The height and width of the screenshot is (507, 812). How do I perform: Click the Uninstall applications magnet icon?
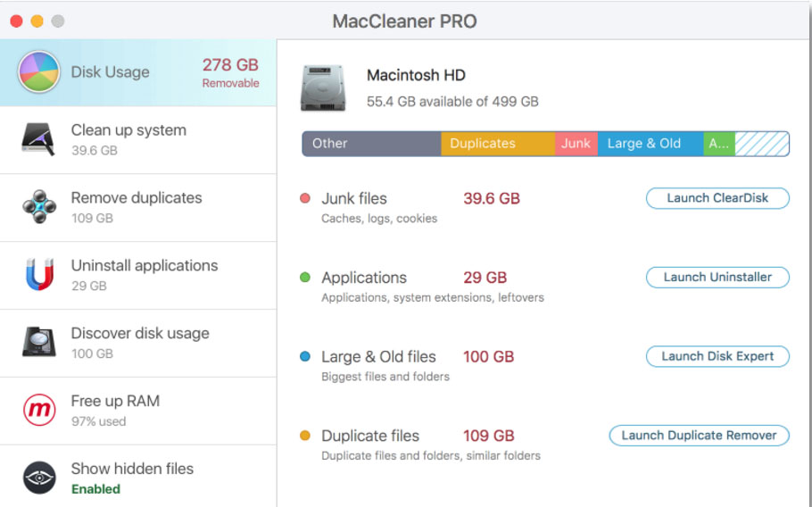39,274
